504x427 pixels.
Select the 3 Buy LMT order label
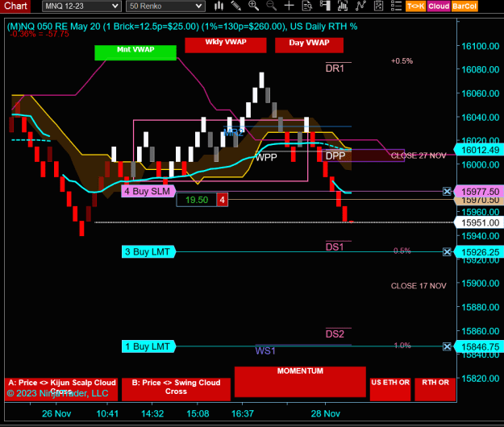pyautogui.click(x=148, y=251)
